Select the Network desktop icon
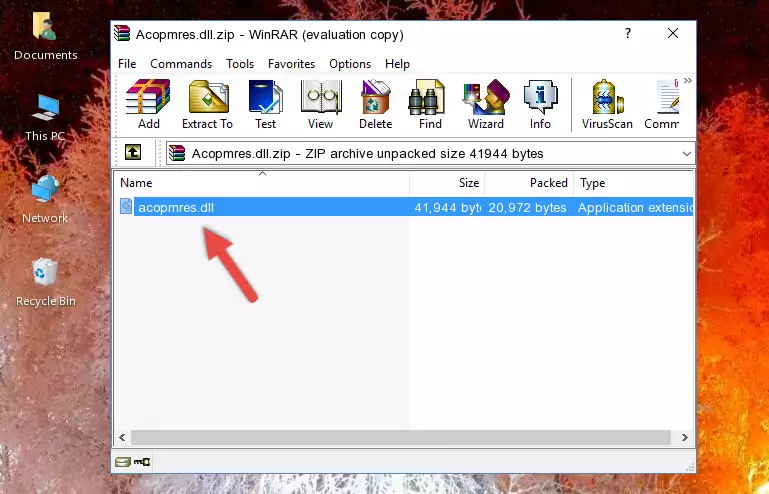 click(45, 200)
